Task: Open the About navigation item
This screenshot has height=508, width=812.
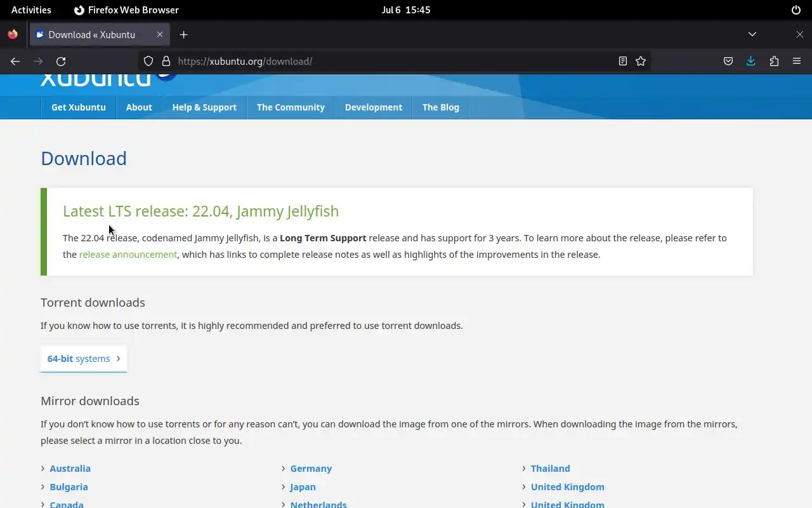Action: (139, 107)
